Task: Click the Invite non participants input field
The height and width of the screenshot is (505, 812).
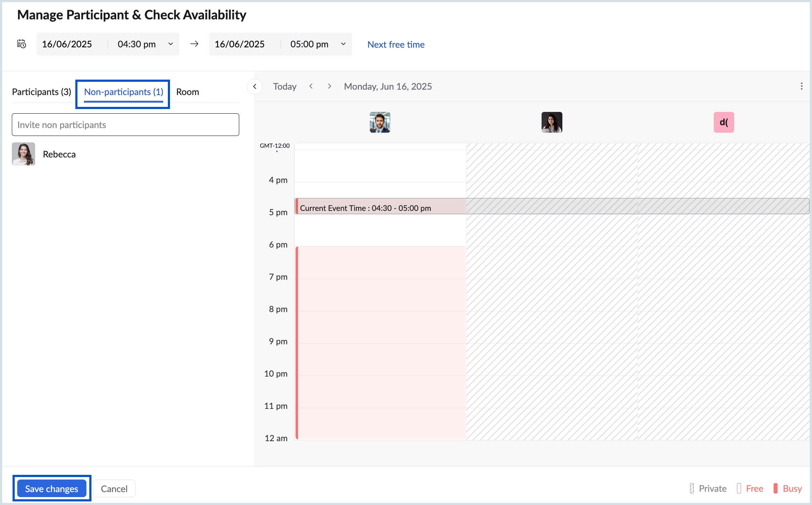Action: coord(125,125)
